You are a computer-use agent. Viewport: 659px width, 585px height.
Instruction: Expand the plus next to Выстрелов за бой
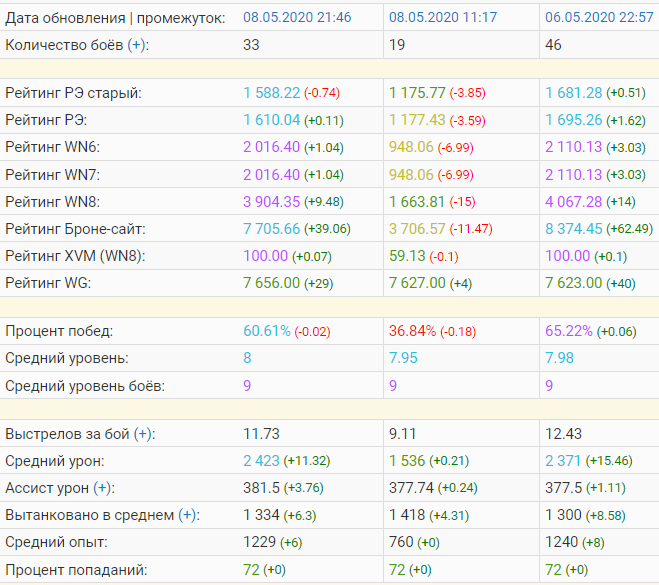[145, 434]
